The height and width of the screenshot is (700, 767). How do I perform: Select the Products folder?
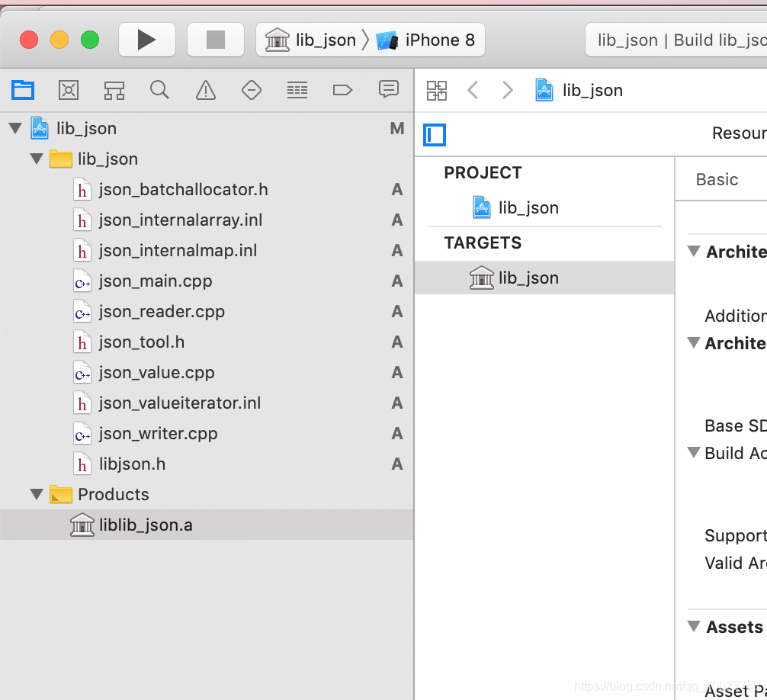[x=207, y=494]
